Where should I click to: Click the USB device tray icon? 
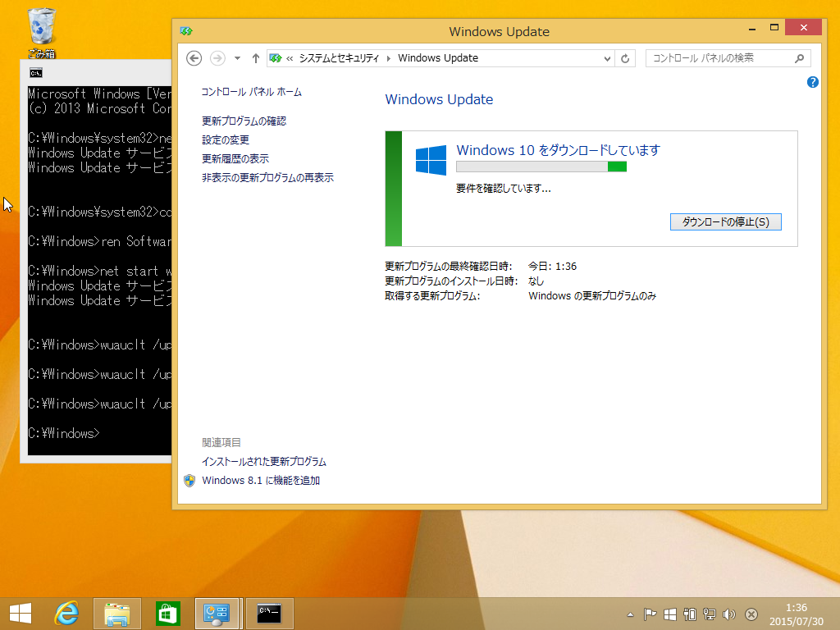pyautogui.click(x=689, y=614)
